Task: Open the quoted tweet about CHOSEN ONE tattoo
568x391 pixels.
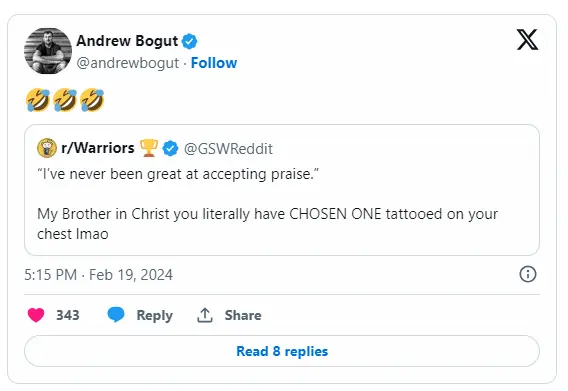Action: click(x=282, y=190)
